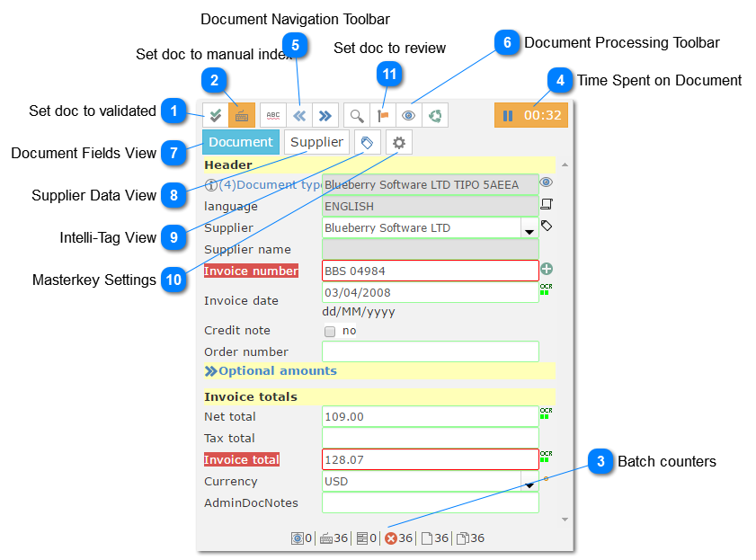Set document to validated with double-check icon
756x560 pixels.
click(215, 115)
